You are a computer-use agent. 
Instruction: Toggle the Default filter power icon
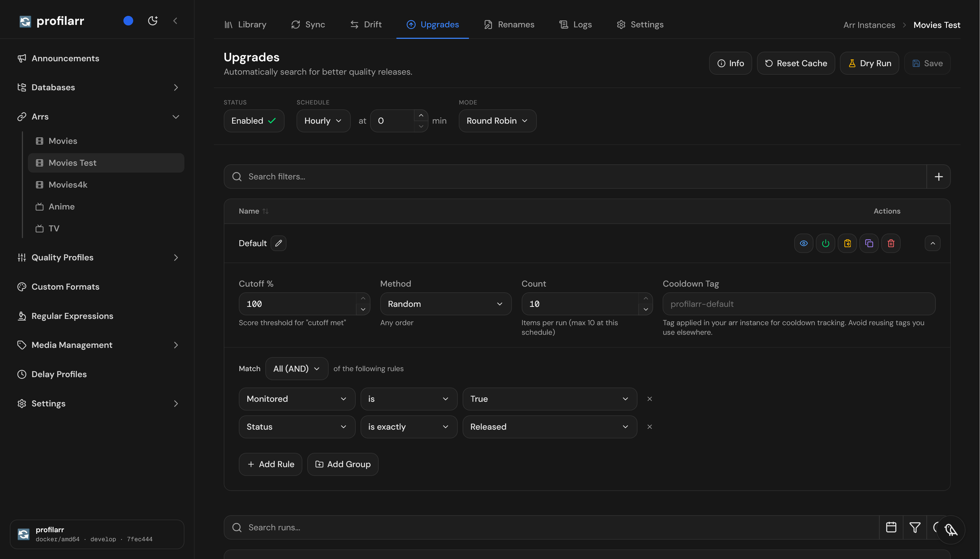(x=825, y=243)
